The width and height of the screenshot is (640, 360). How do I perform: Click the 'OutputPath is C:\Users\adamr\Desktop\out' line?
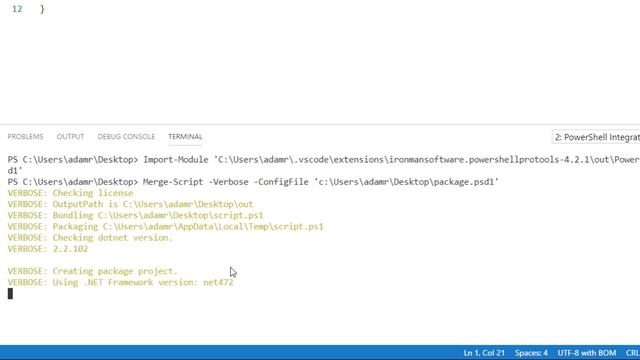tap(130, 204)
